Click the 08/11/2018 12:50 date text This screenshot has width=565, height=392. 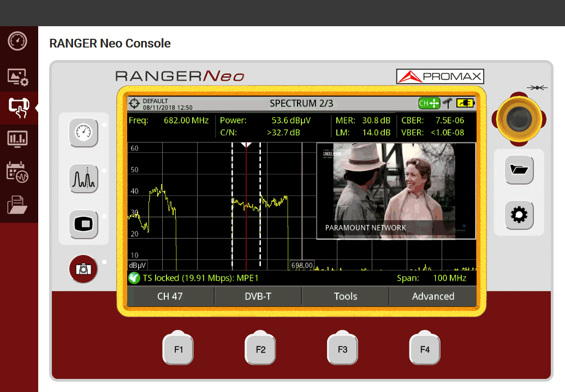[168, 108]
